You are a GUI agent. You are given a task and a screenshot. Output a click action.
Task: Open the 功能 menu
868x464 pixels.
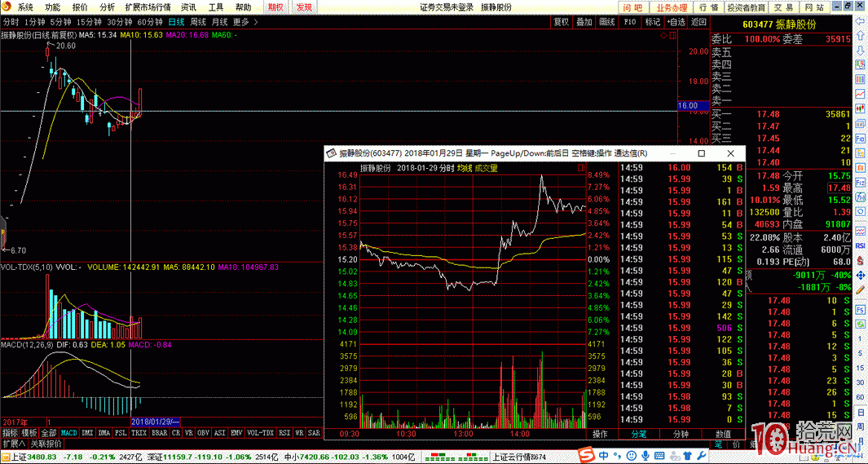[53, 7]
